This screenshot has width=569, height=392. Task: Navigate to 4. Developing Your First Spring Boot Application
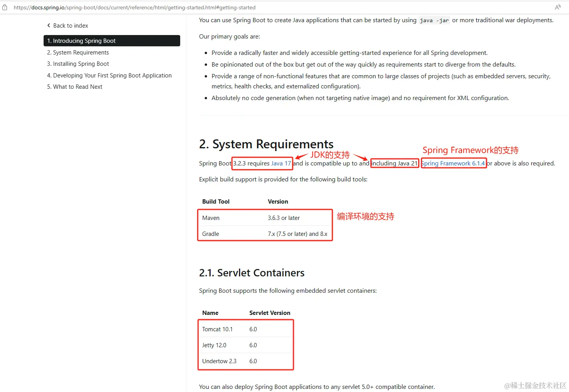(109, 76)
